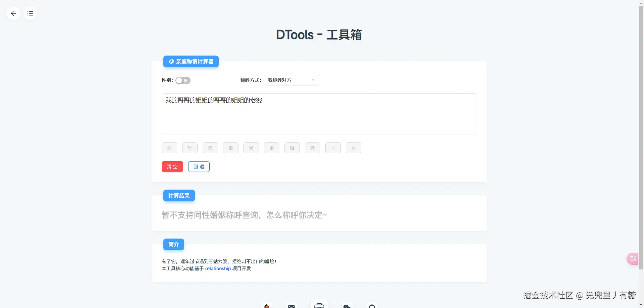Click the relationship chain text area
Image resolution: width=644 pixels, height=308 pixels.
[x=319, y=114]
